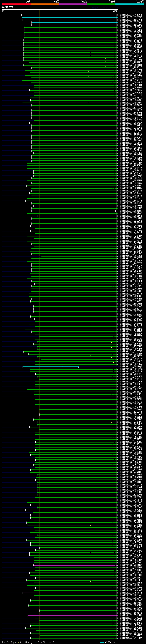This screenshot has width=146, height=644.
Task: Select label UniRef100_C5XTC1
Action: [x=131, y=45]
